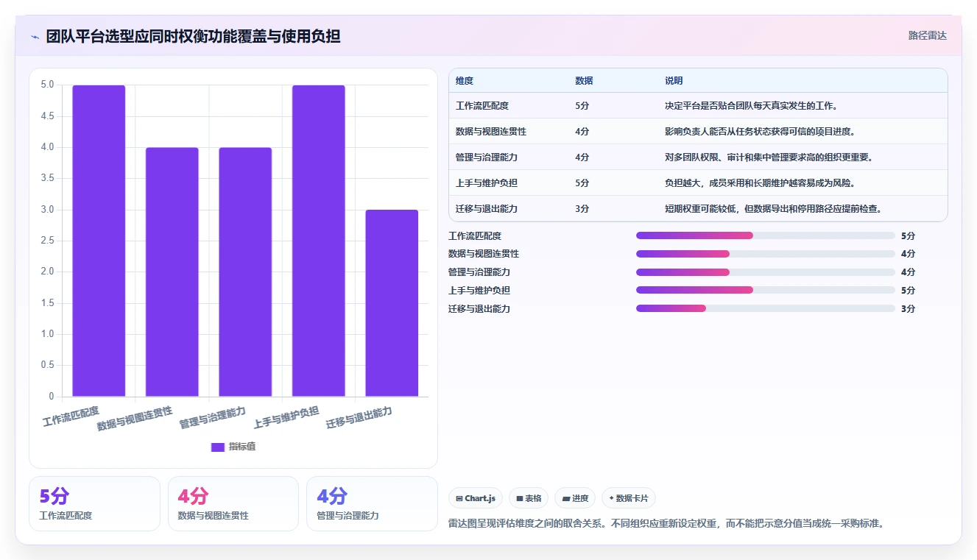Click the 2.5 y-axis label

pos(47,241)
